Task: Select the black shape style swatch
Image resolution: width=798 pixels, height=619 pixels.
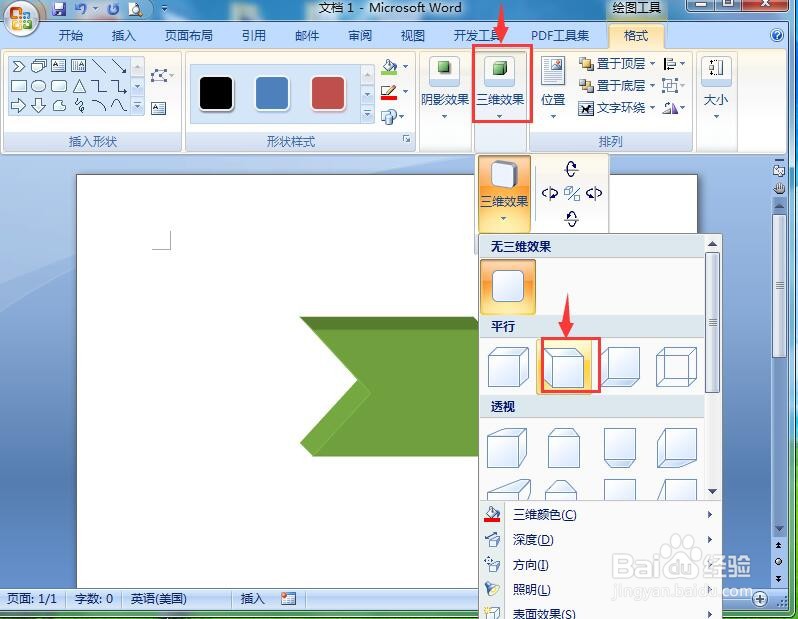Action: (x=216, y=94)
